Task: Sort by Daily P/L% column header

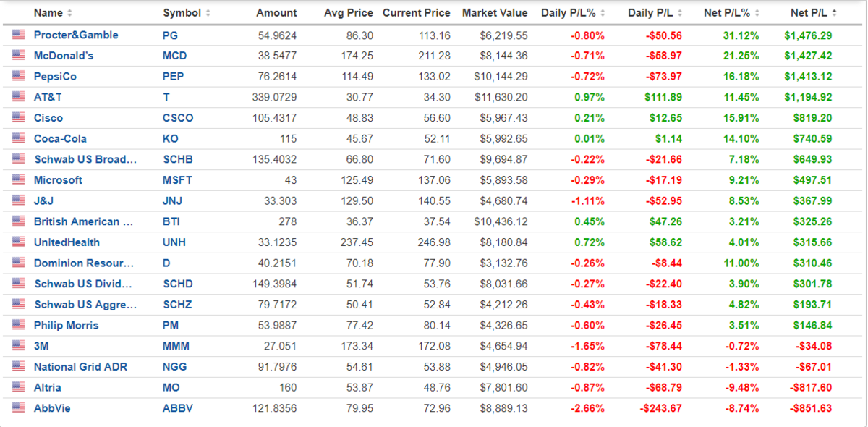Action: pyautogui.click(x=574, y=13)
